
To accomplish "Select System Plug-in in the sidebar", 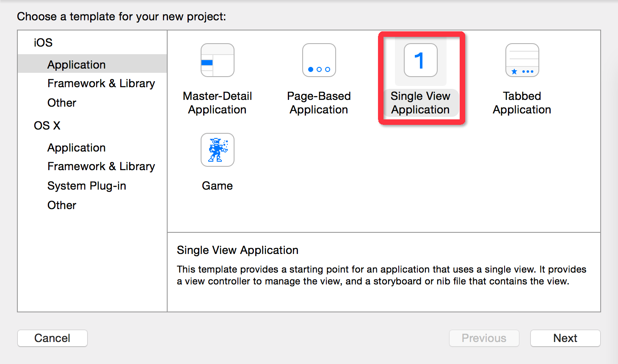I will coord(87,186).
